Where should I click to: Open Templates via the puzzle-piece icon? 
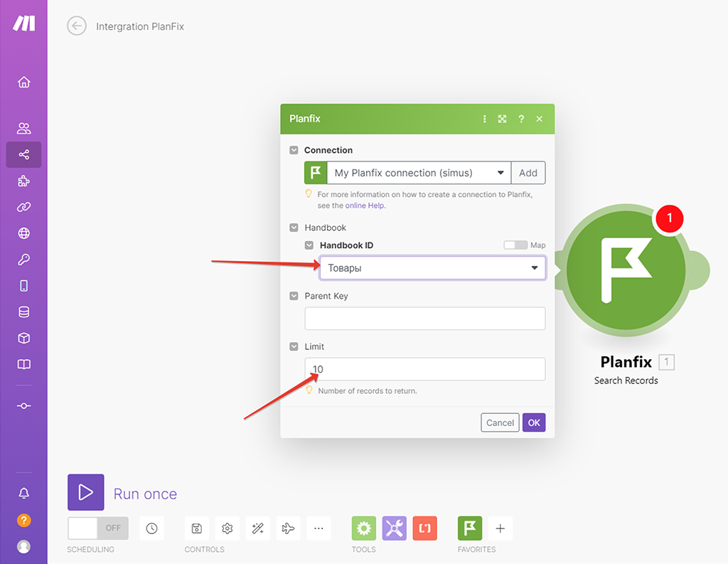click(x=23, y=181)
